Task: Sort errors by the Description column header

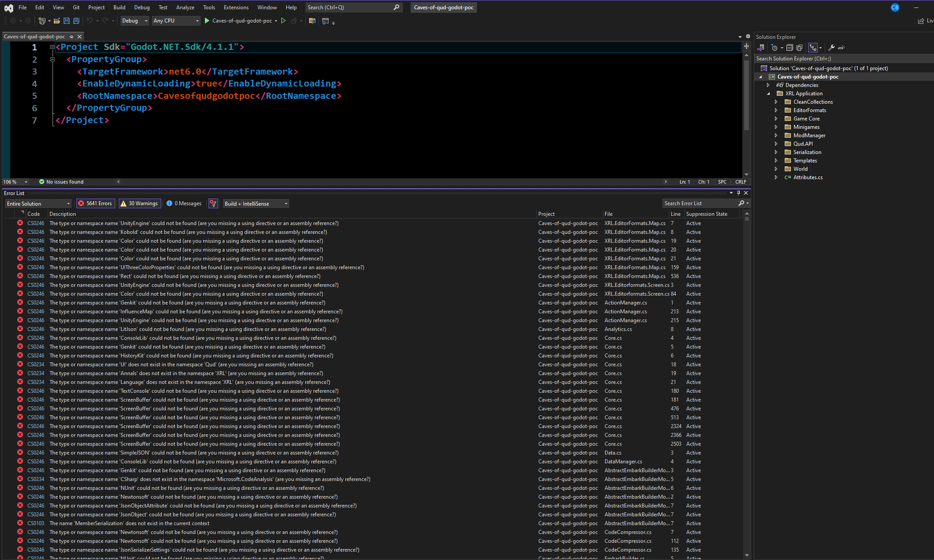Action: pos(63,214)
